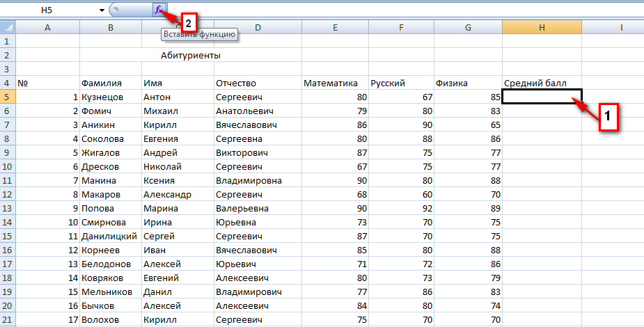Select column E header

pos(335,28)
